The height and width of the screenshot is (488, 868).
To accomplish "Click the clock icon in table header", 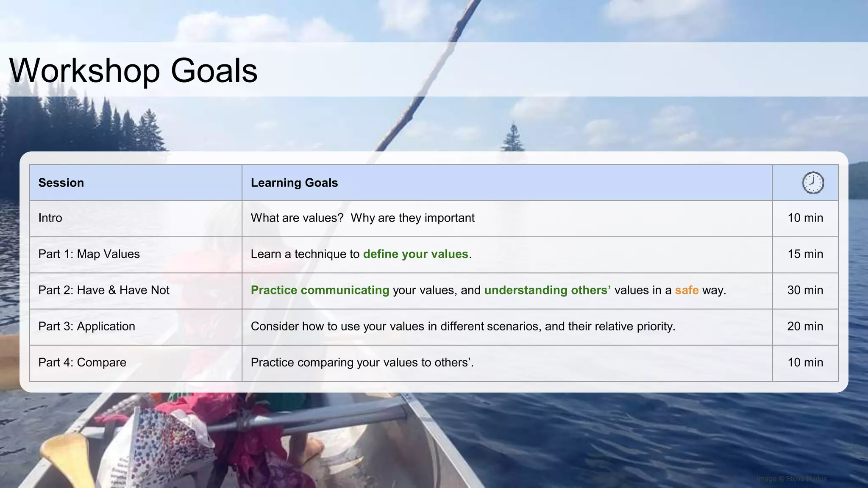I will (x=812, y=183).
